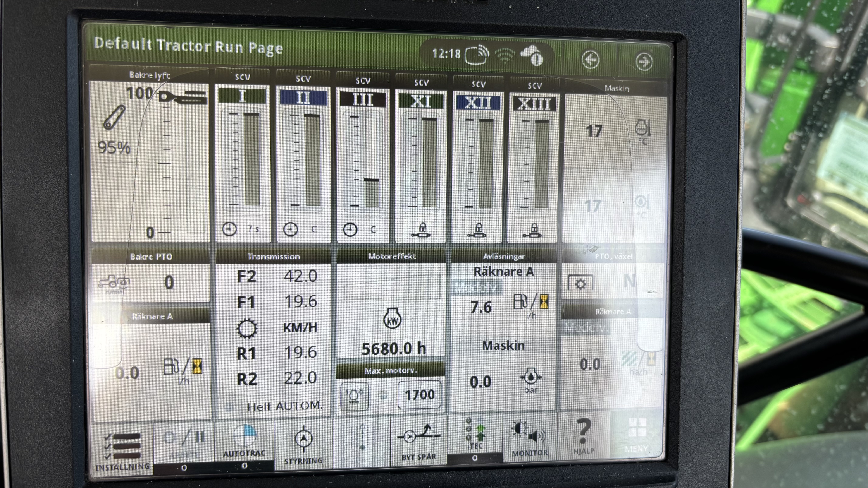Tap SCV I timer clock icon
Viewport: 868px width, 488px height.
[229, 229]
